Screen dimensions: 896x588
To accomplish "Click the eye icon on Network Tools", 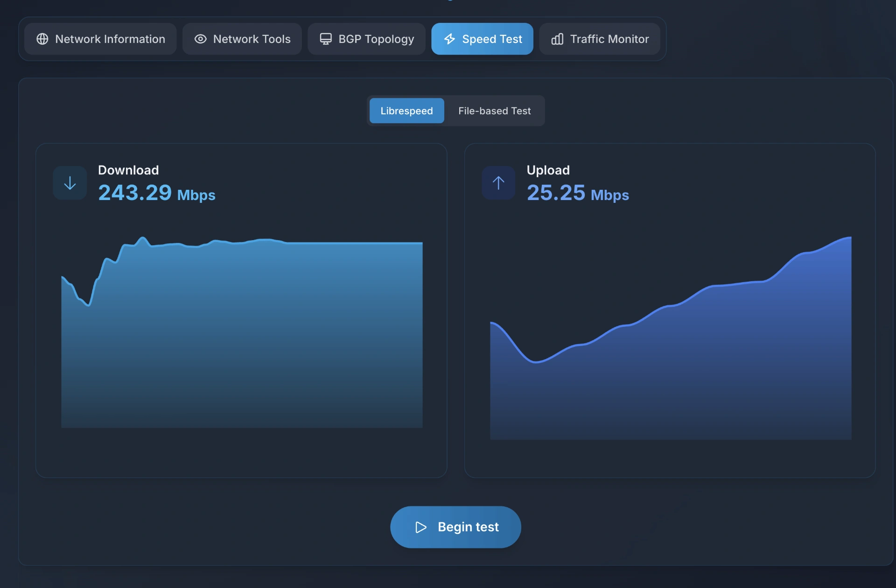I will click(200, 39).
